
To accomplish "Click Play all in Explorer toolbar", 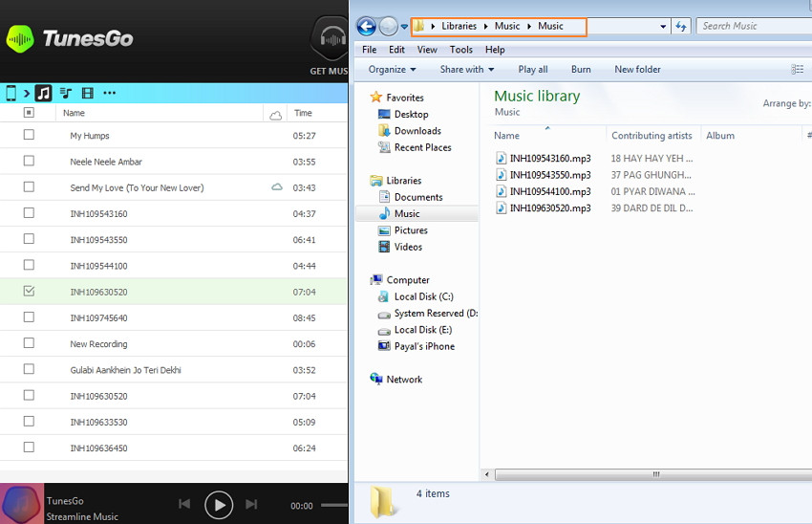I will point(533,70).
